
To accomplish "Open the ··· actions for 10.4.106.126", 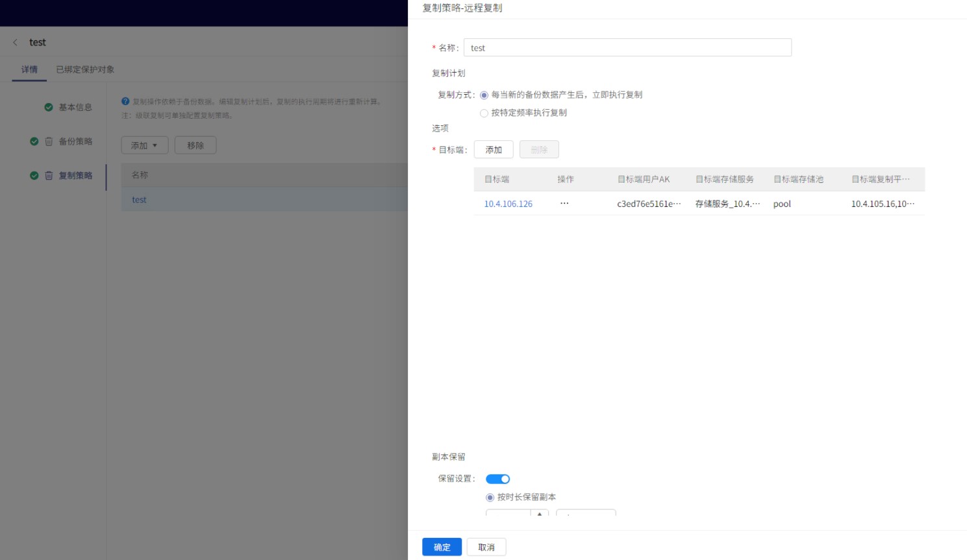I will (x=564, y=203).
